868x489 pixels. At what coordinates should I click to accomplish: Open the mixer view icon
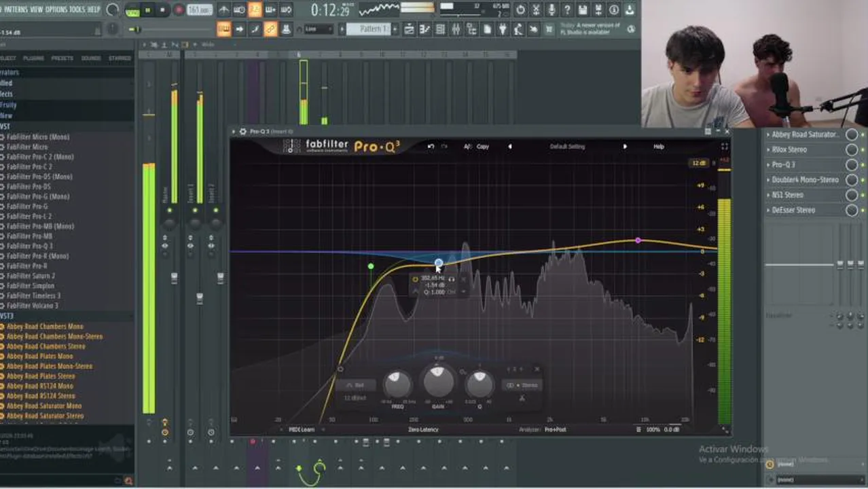coord(456,29)
